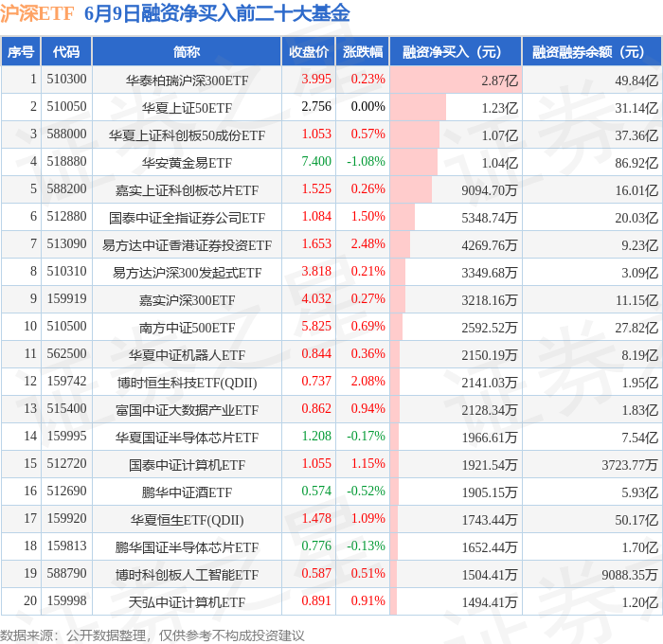Select fund name 嘉实上证科创板芯片ETF
Image resolution: width=663 pixels, height=644 pixels.
(187, 189)
